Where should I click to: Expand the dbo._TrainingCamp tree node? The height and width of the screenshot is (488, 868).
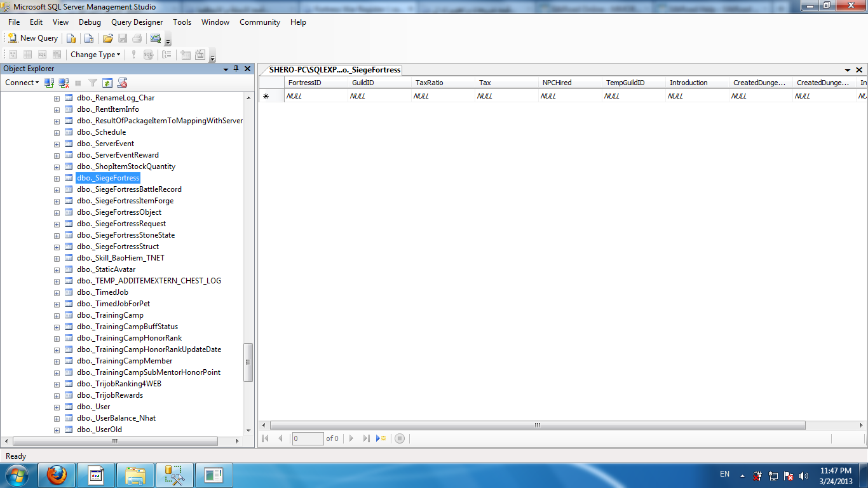click(x=57, y=316)
